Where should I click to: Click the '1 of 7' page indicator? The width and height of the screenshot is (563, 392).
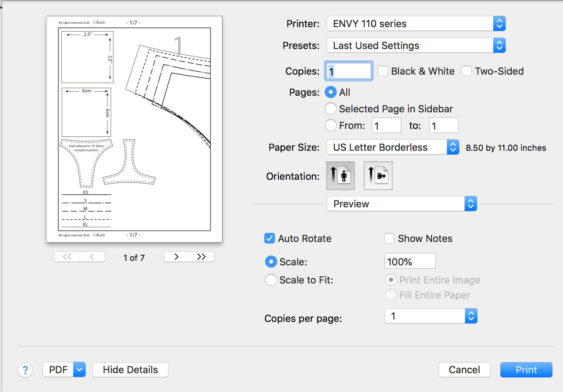click(x=134, y=258)
